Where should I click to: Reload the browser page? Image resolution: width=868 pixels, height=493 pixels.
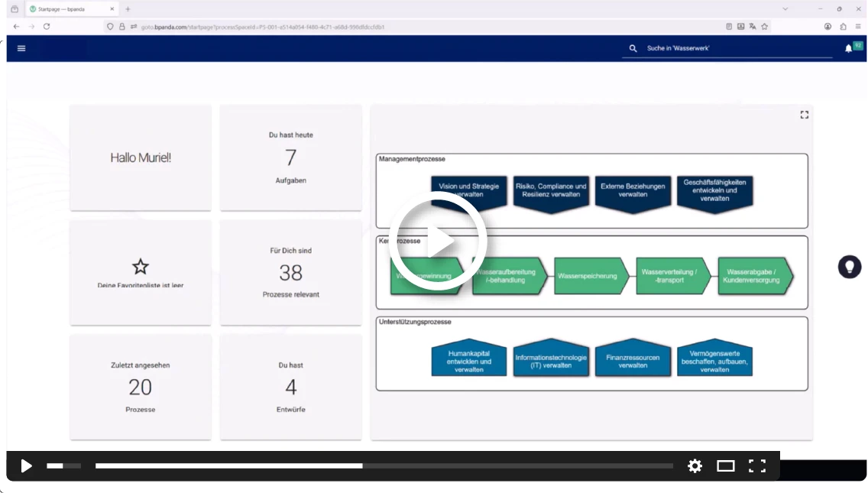[47, 26]
